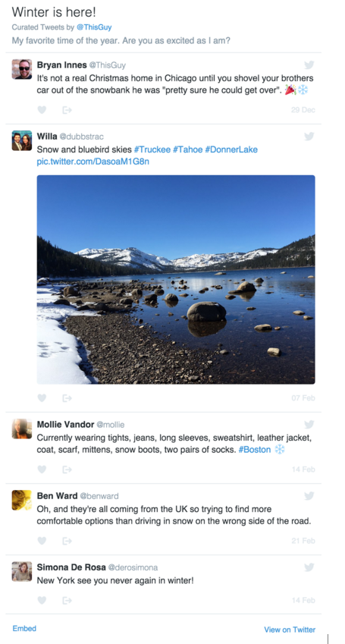Like Mollie Vandor's tweet with heart icon
Viewport: 345px width, 644px height.
[42, 470]
